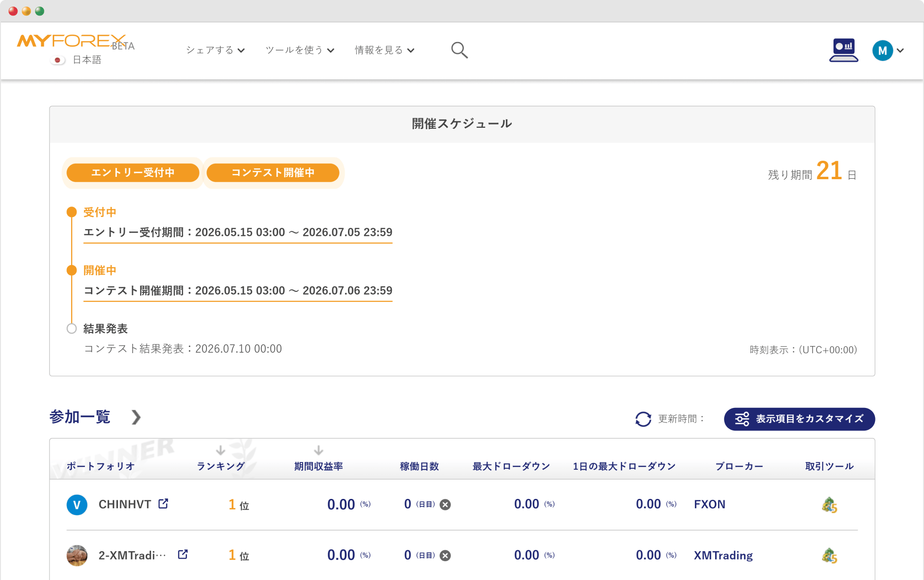
Task: Click the x icon in CHINHVT row
Action: coord(445,505)
